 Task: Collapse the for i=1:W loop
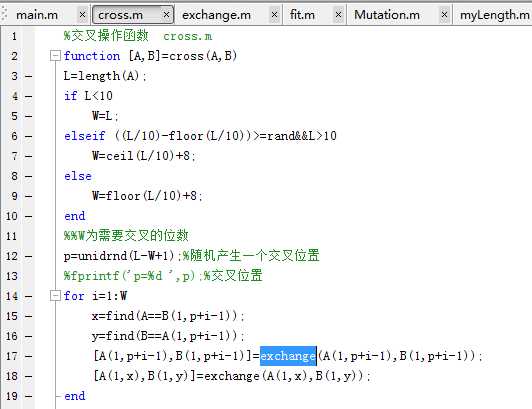55,296
